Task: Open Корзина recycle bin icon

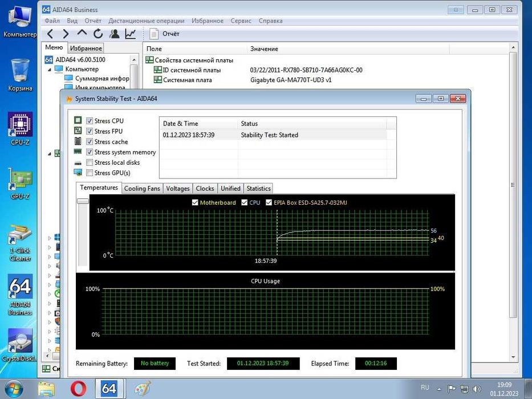Action: click(x=20, y=75)
